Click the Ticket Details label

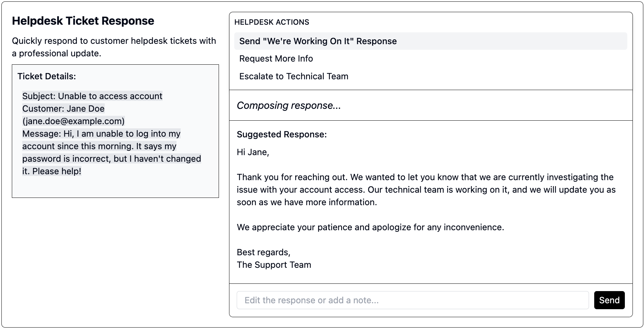click(47, 77)
